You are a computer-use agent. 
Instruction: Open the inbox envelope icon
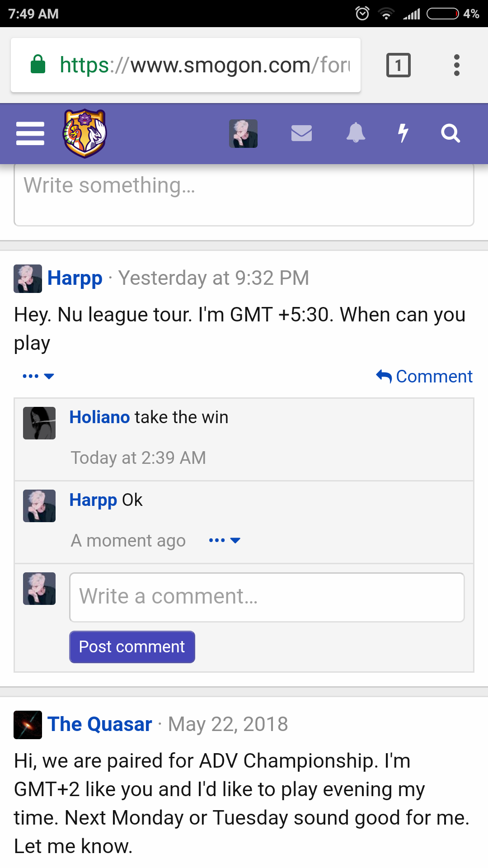click(301, 133)
